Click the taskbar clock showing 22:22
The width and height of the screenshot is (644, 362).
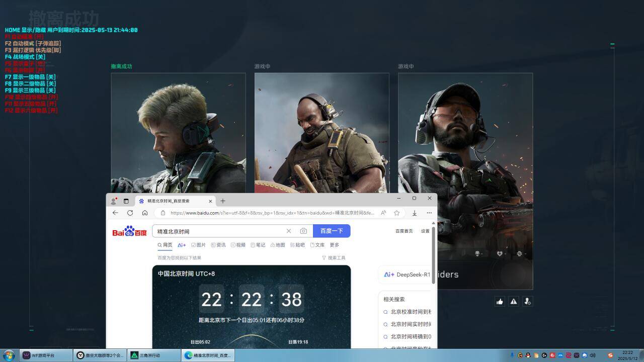(x=627, y=355)
